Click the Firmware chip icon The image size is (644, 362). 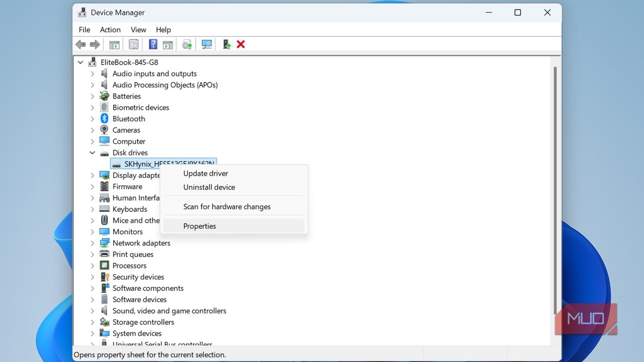click(x=104, y=186)
